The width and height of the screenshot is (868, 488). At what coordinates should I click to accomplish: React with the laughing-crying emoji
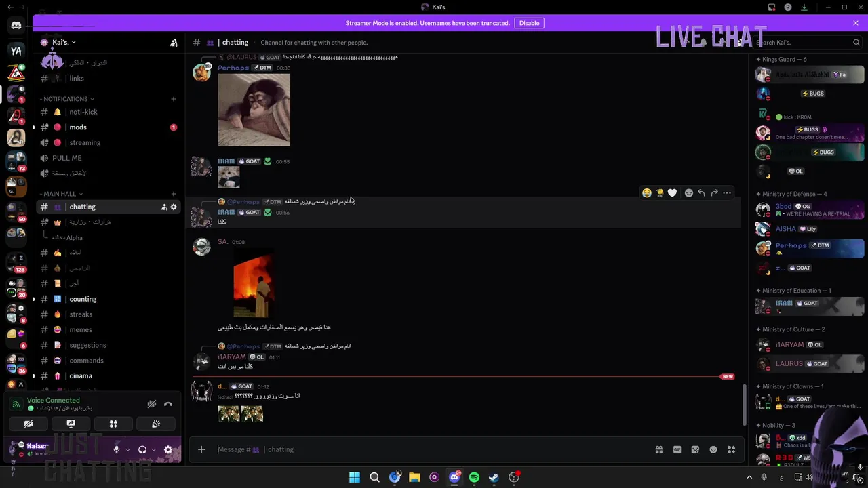point(647,193)
